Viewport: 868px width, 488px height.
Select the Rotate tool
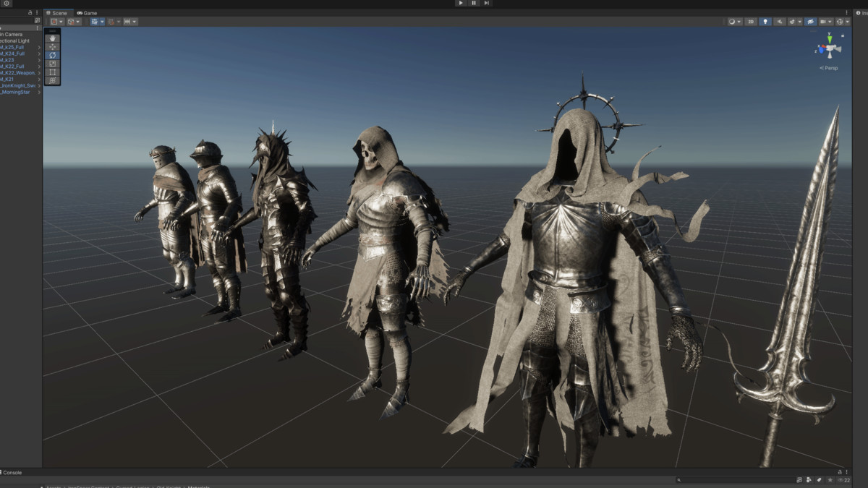click(x=52, y=55)
